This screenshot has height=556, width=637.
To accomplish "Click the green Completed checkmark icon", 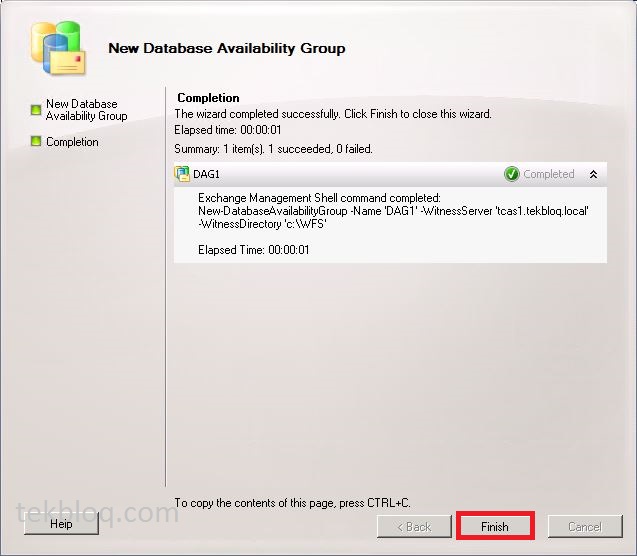I will point(511,174).
